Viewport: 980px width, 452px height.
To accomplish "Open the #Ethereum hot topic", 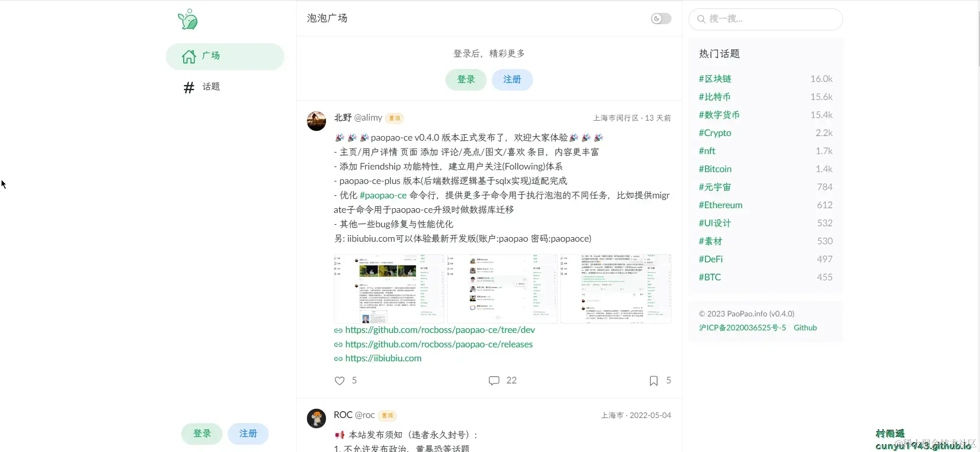I will click(x=720, y=205).
